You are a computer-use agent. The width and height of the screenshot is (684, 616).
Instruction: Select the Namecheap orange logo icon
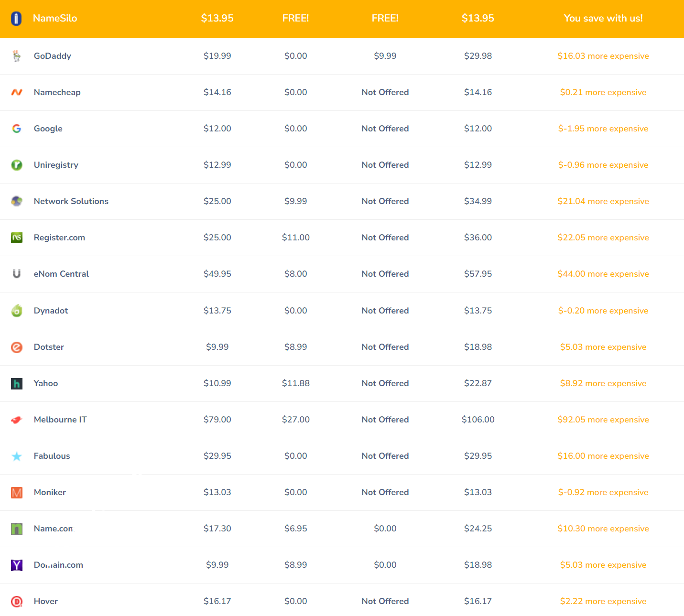(17, 92)
